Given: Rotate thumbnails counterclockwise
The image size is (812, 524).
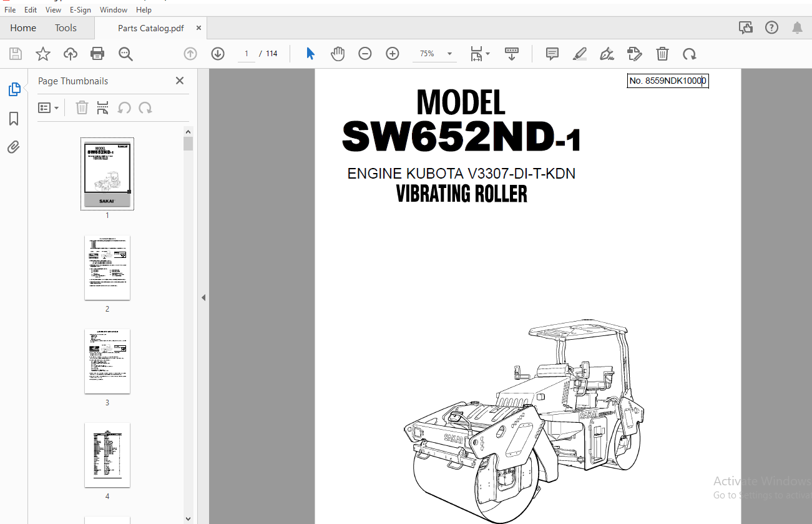Looking at the screenshot, I should (124, 107).
